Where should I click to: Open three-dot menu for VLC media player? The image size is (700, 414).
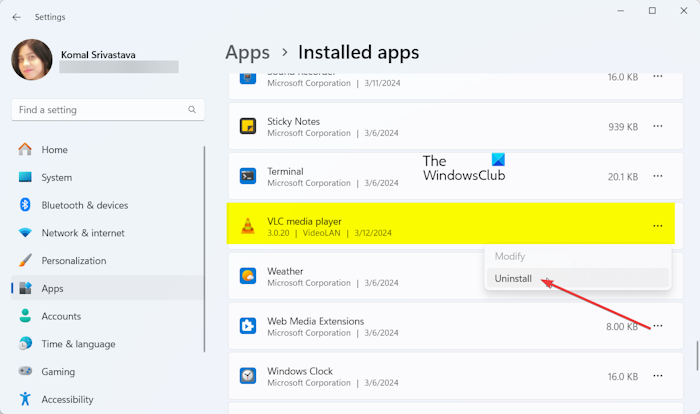(657, 226)
